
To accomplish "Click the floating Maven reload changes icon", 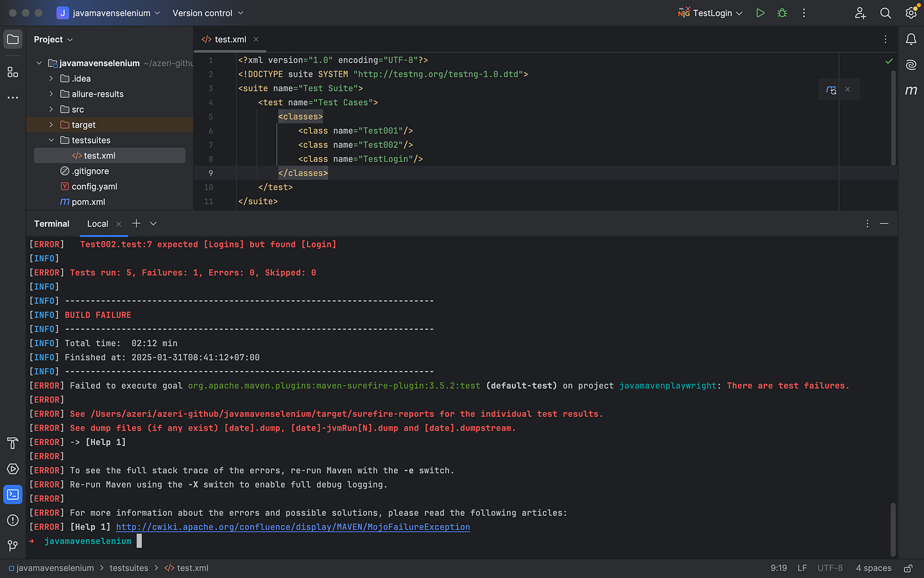I will (831, 90).
